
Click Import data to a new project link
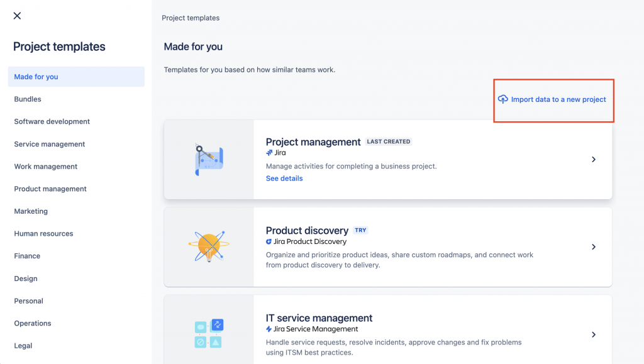click(x=558, y=99)
